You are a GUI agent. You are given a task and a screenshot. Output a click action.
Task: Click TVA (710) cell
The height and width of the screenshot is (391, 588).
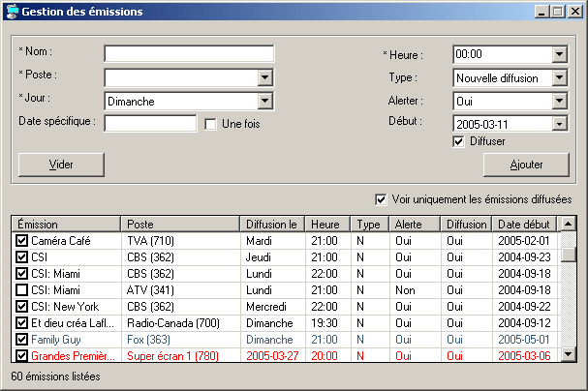[x=150, y=240]
